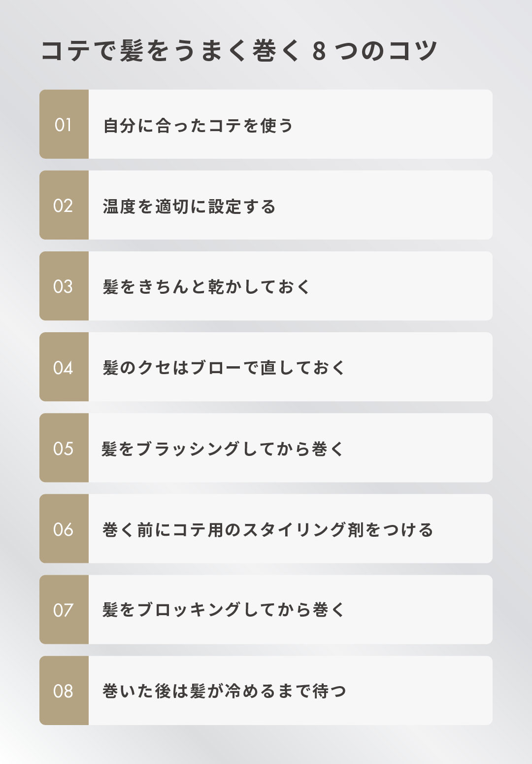This screenshot has width=532, height=764.
Task: Select the 01 number badge
Action: coord(64,124)
